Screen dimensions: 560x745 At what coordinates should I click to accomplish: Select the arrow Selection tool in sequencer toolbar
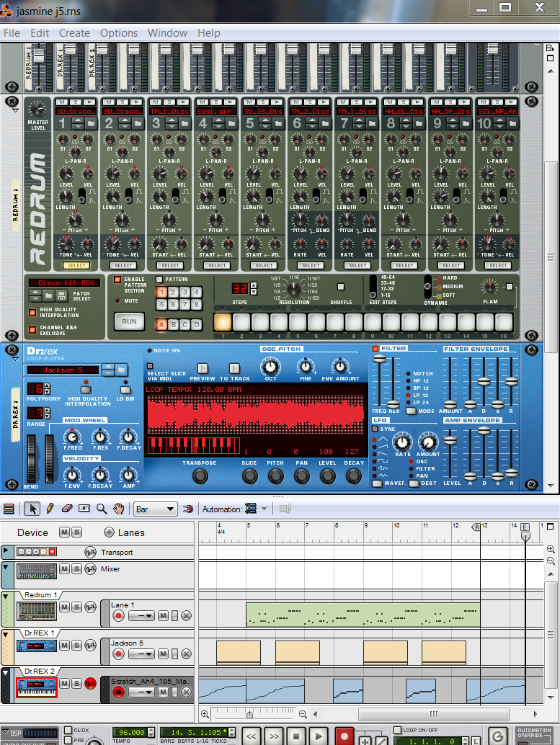(32, 509)
